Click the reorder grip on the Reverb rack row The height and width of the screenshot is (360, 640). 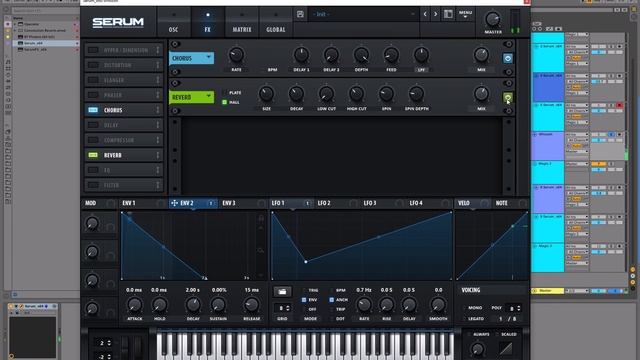[158, 155]
